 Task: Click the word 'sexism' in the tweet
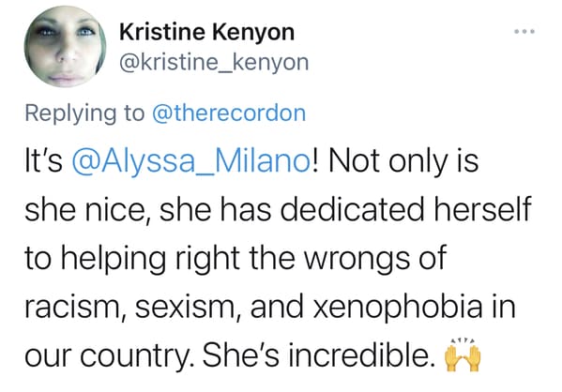point(188,308)
